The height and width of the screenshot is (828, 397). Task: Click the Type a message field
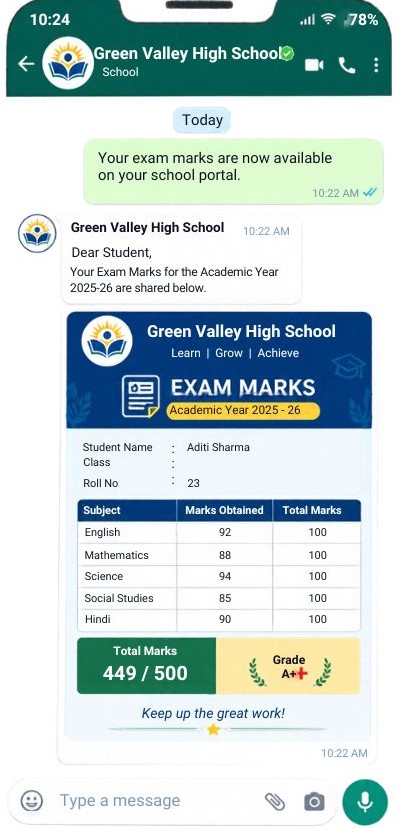point(158,801)
